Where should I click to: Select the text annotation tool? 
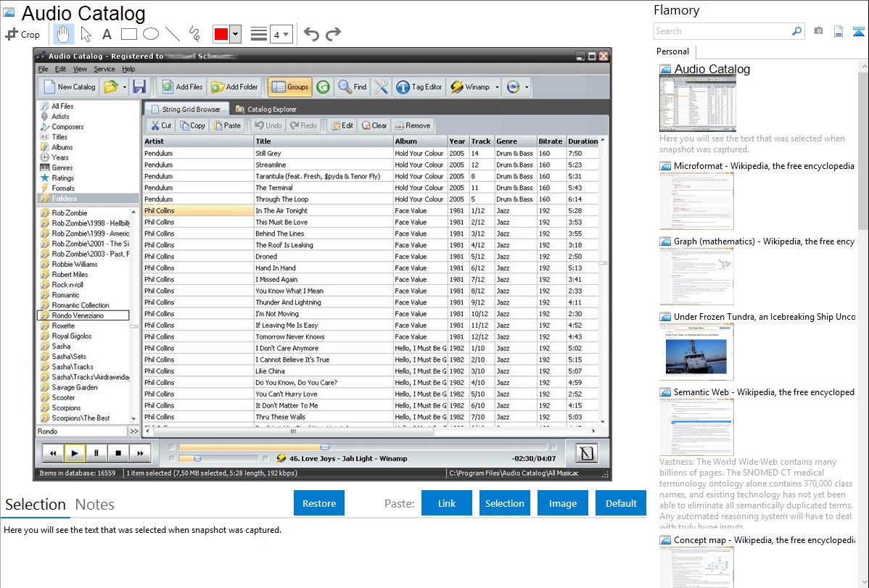tap(107, 34)
